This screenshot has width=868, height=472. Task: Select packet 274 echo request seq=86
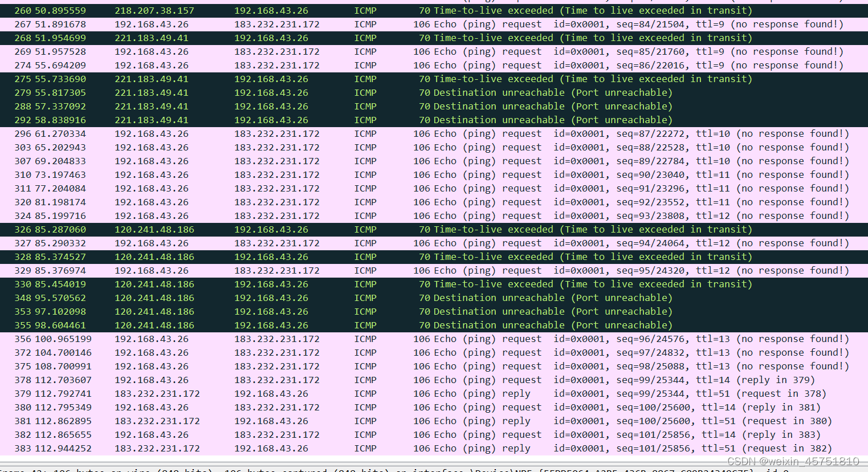coord(434,66)
